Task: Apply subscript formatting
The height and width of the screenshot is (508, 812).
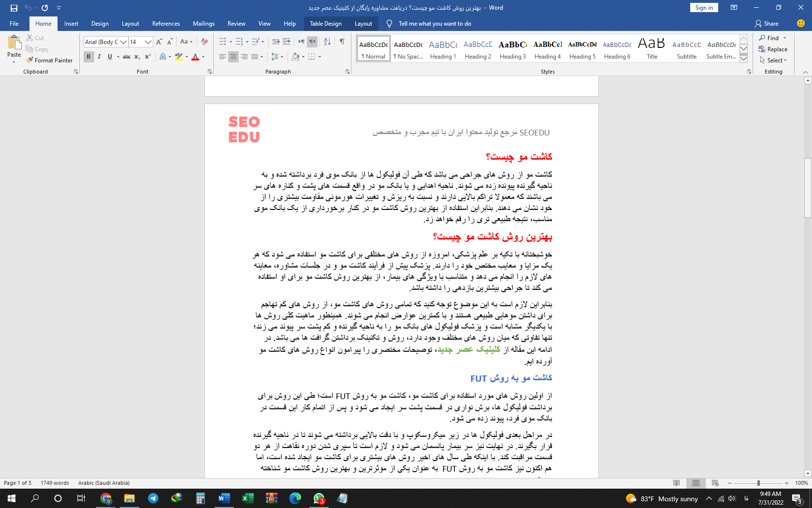Action: (137, 57)
